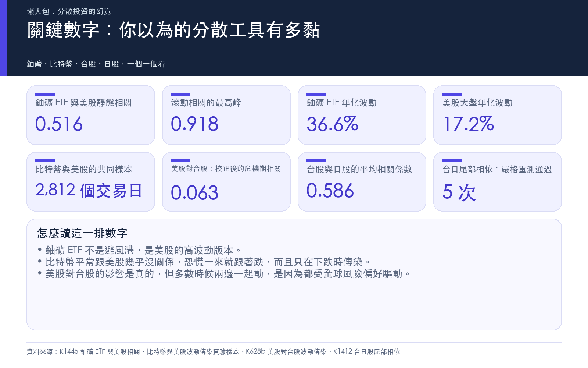588x368 pixels.
Task: Click the value 0.516
Action: (59, 124)
